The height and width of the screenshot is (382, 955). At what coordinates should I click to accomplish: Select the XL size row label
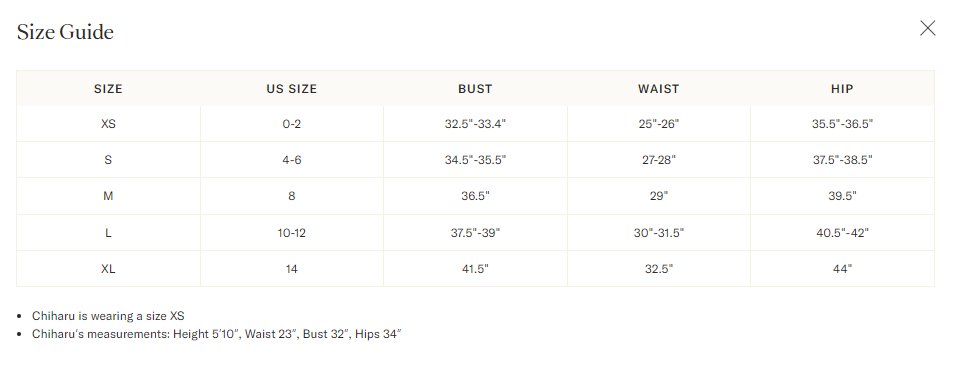(108, 269)
